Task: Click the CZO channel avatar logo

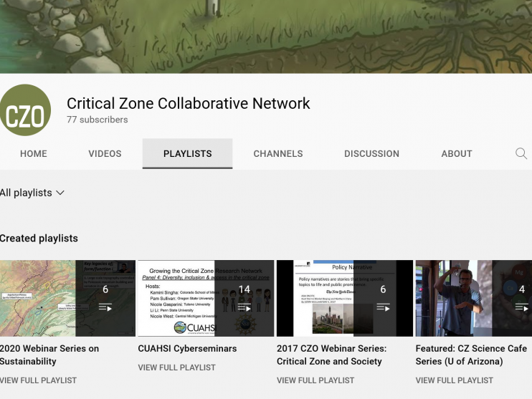Action: coord(25,110)
